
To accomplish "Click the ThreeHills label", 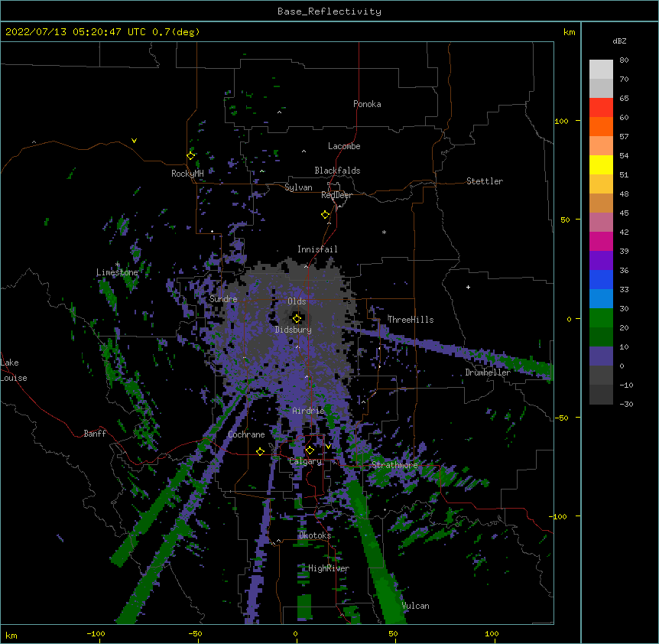I will point(411,320).
